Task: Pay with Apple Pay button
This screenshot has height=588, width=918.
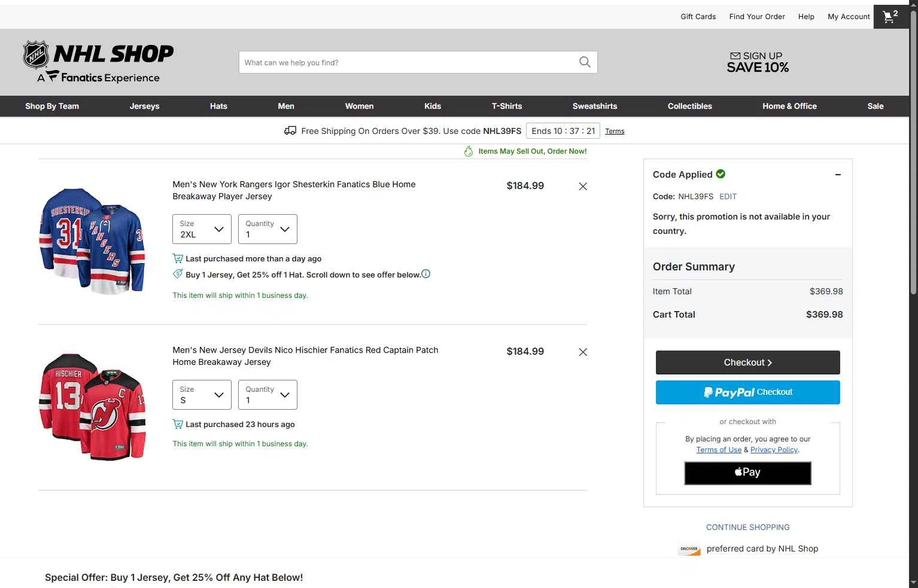Action: (x=748, y=473)
